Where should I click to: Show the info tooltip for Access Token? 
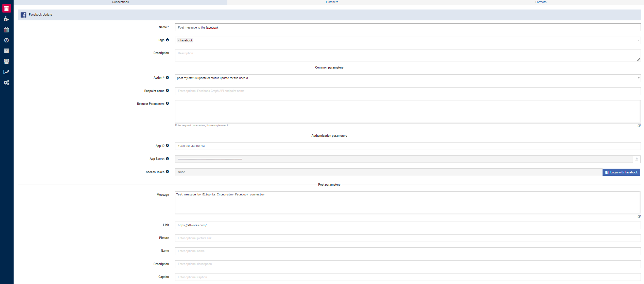[167, 172]
